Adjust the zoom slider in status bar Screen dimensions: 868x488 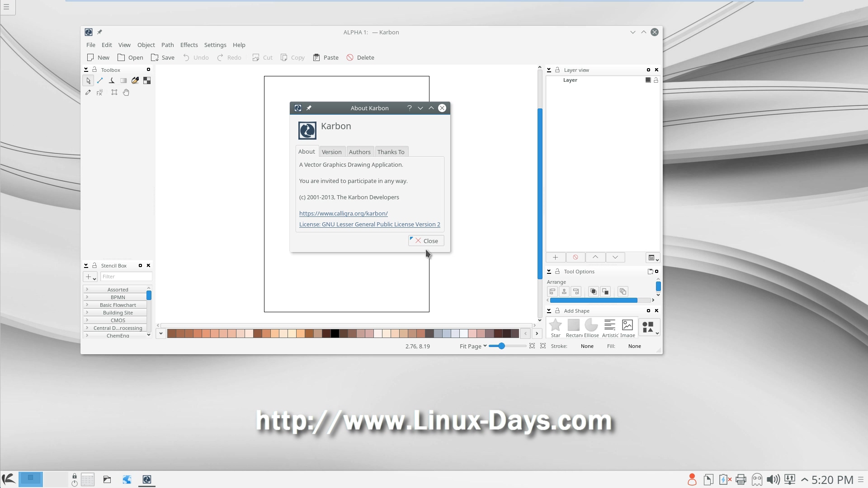coord(507,346)
